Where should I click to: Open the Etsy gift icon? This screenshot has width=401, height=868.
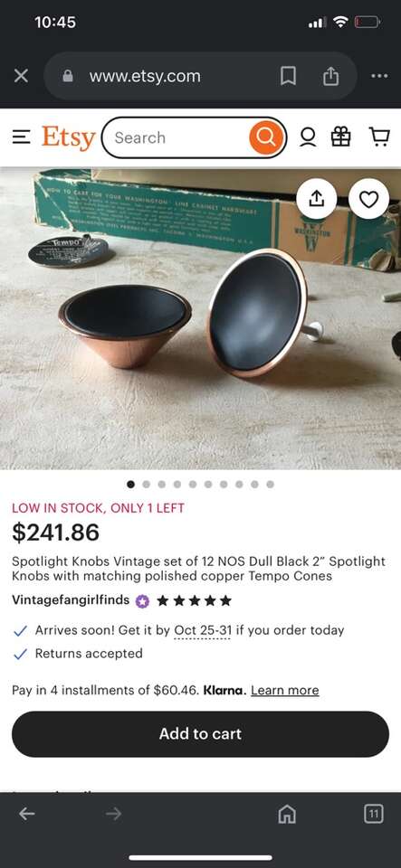(x=341, y=137)
